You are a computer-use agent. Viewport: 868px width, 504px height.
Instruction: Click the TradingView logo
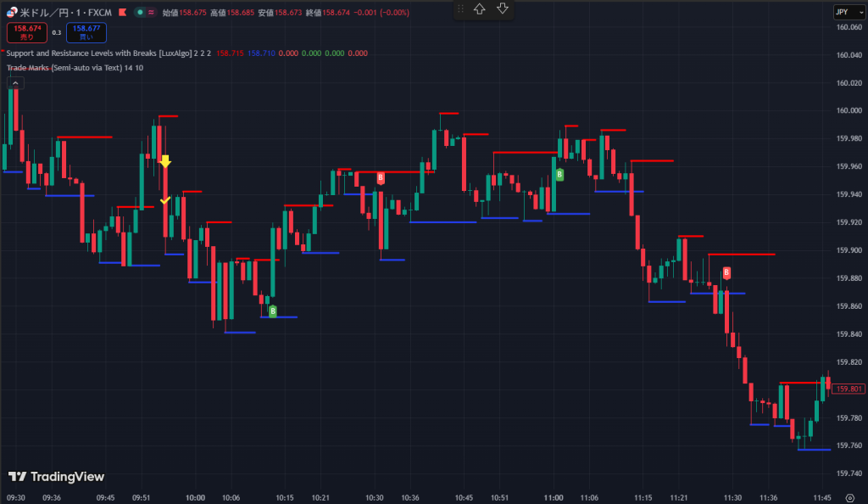click(x=56, y=477)
